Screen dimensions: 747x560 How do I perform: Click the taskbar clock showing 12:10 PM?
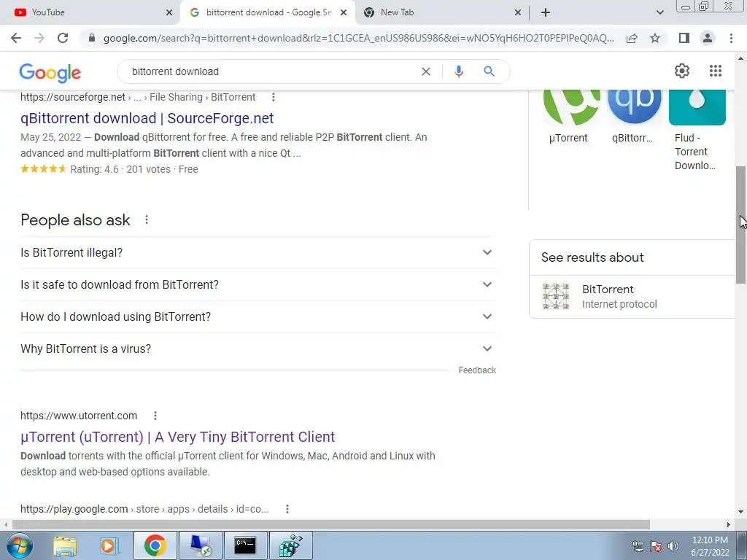[710, 546]
